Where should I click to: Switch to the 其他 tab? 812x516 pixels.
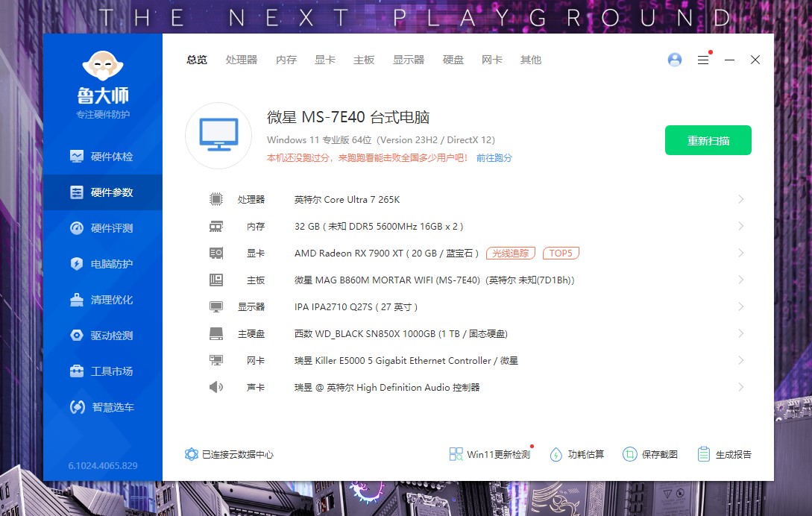click(531, 60)
